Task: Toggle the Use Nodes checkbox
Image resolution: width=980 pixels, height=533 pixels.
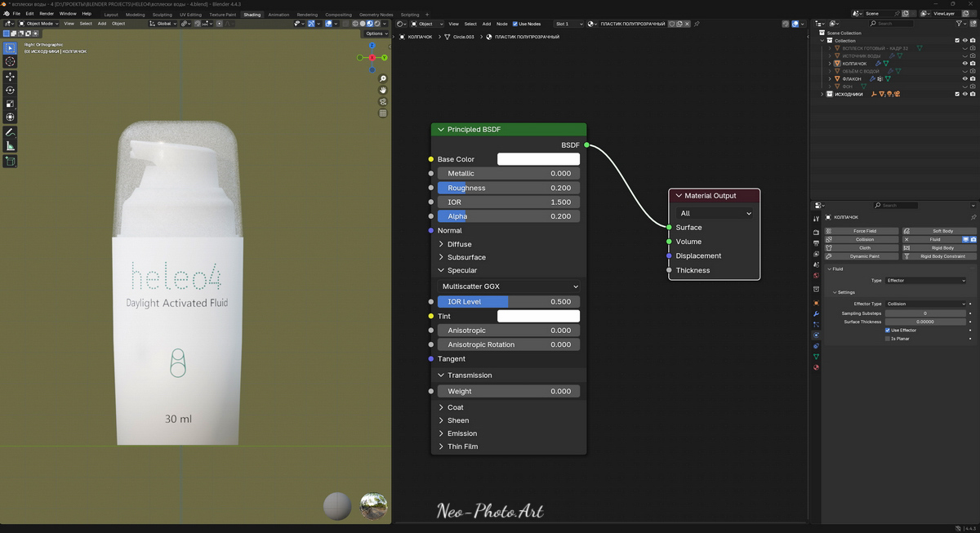Action: point(515,24)
